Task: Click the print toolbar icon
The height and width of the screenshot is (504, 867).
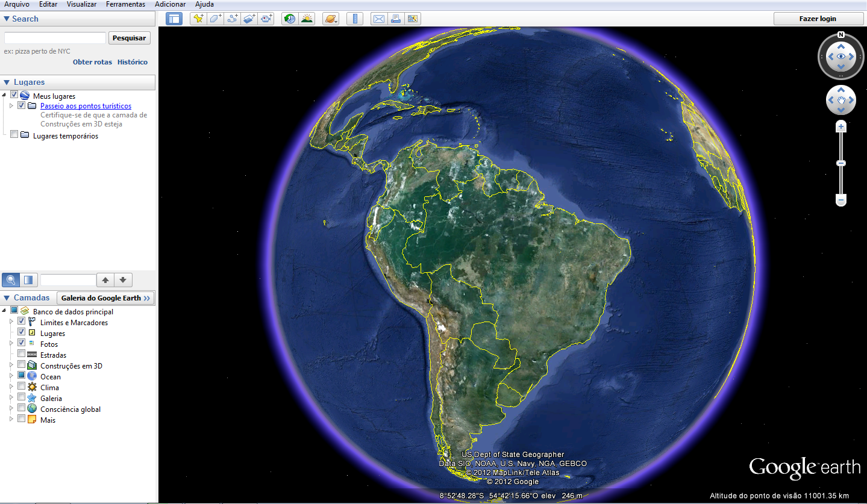Action: 395,19
